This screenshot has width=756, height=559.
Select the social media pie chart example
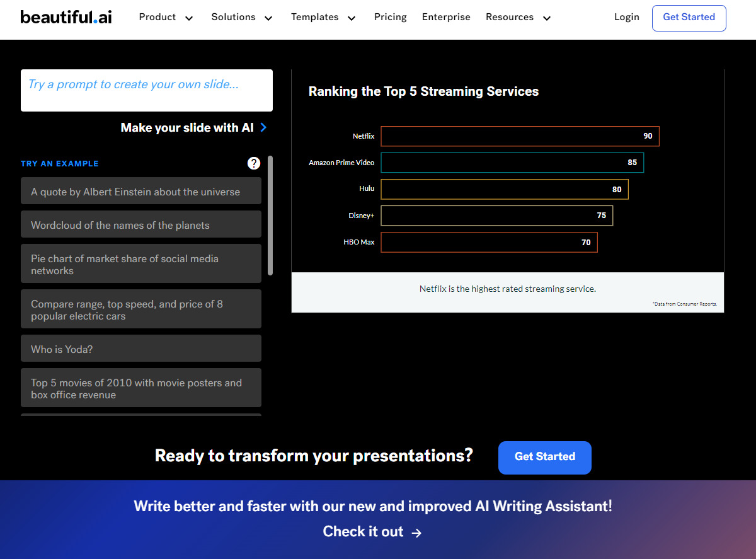pos(141,264)
